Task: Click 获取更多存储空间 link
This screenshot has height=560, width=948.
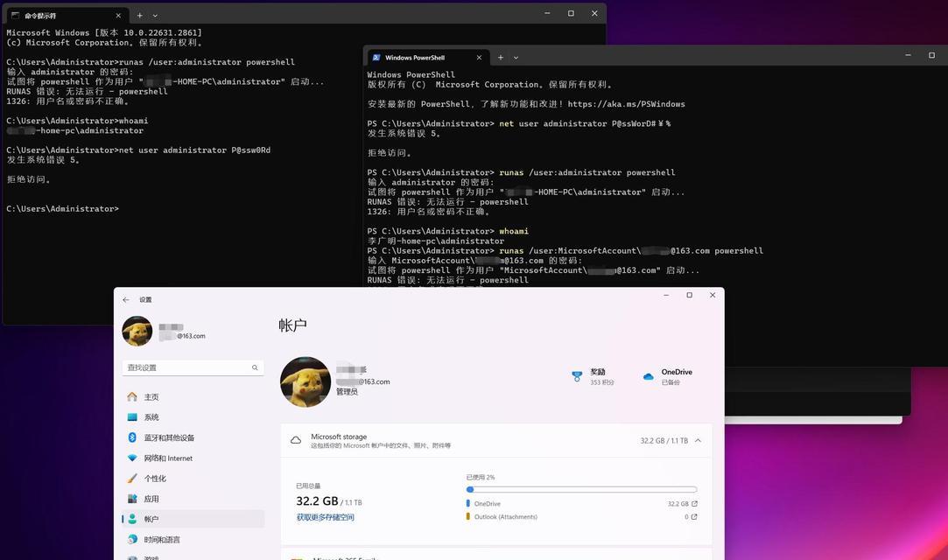Action: [326, 517]
